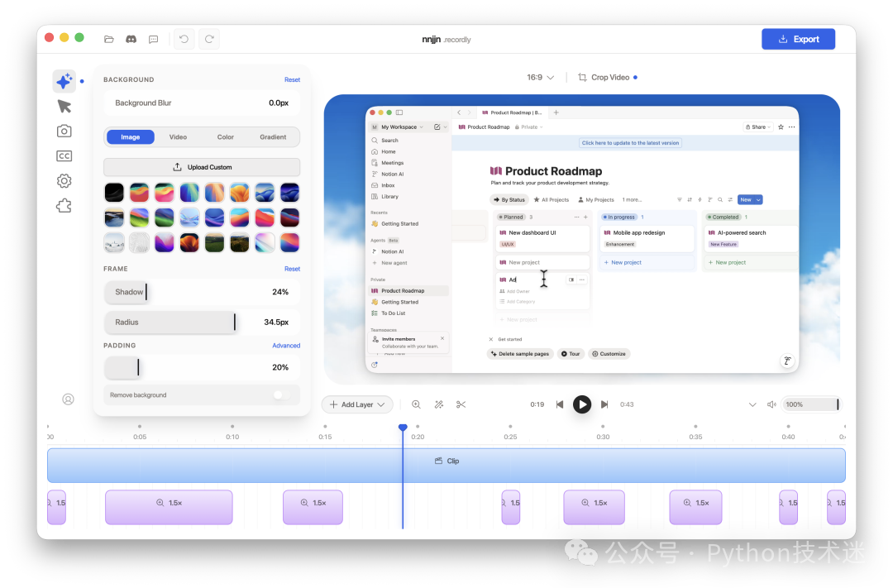
Task: Select the zoom segment starting near 0:03
Action: point(169,507)
